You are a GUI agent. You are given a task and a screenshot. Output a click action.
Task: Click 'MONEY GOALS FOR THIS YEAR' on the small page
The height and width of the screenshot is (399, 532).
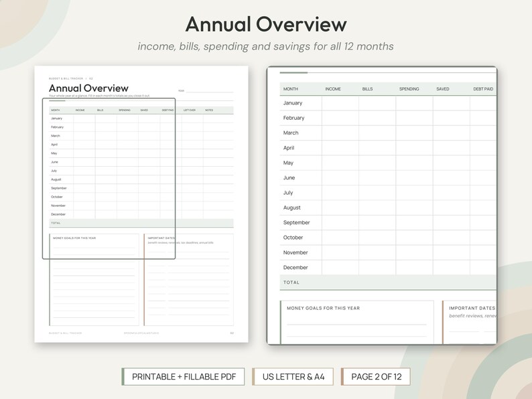point(74,238)
